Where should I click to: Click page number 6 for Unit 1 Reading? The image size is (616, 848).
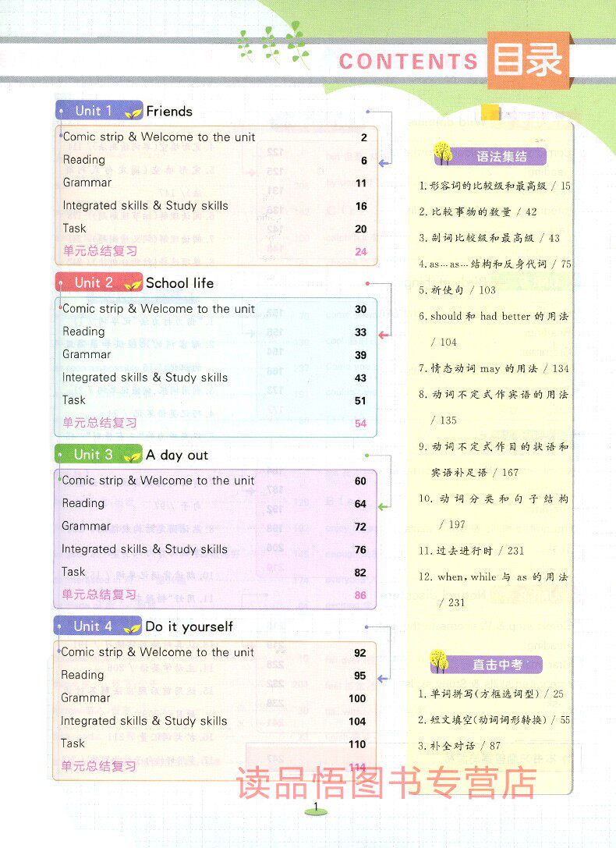coord(364,161)
